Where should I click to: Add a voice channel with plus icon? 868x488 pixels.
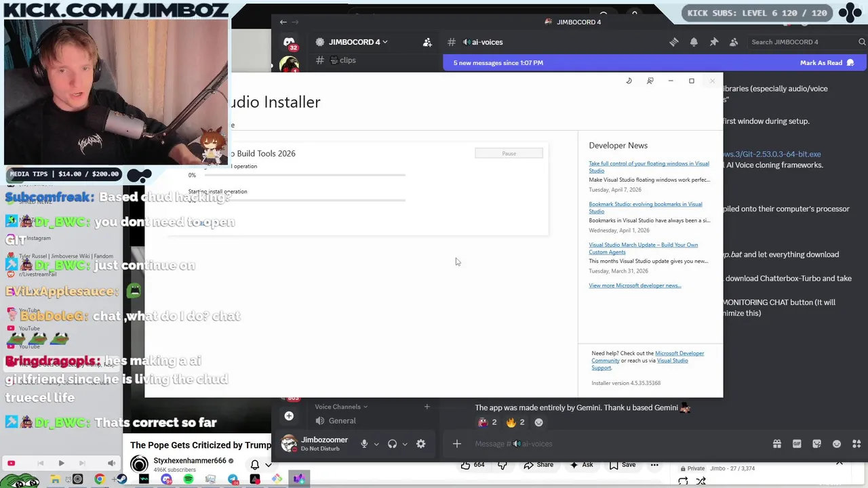tap(427, 407)
